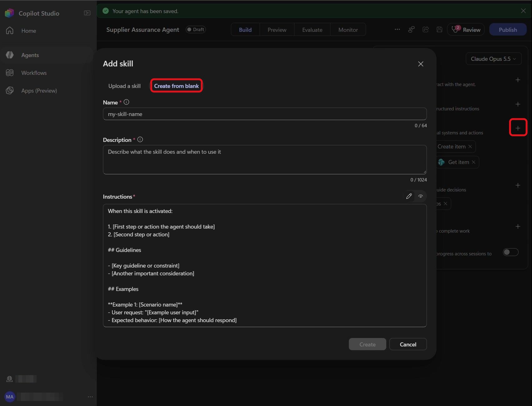Switch to the Upload a skill tab
The width and height of the screenshot is (532, 406).
click(x=124, y=86)
